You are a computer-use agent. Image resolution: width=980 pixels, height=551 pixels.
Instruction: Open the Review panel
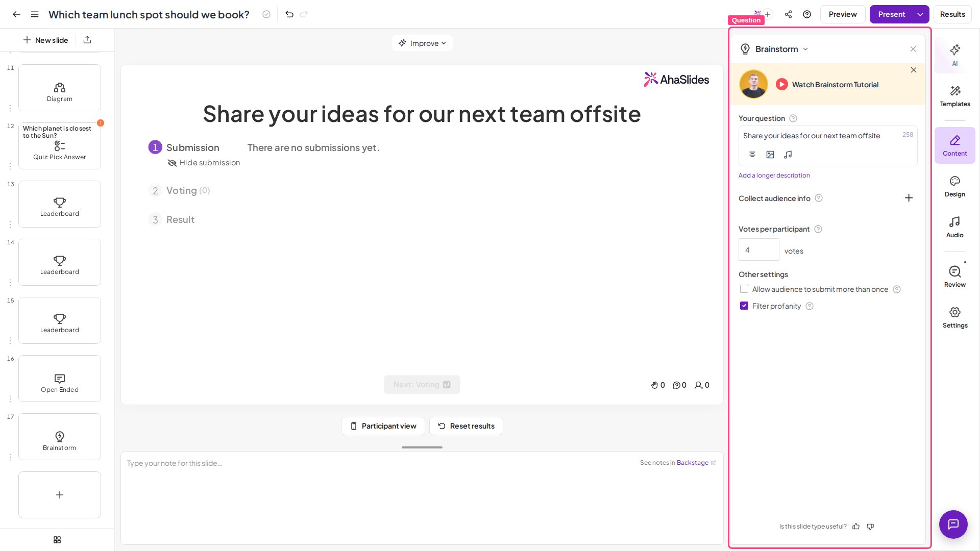coord(955,277)
